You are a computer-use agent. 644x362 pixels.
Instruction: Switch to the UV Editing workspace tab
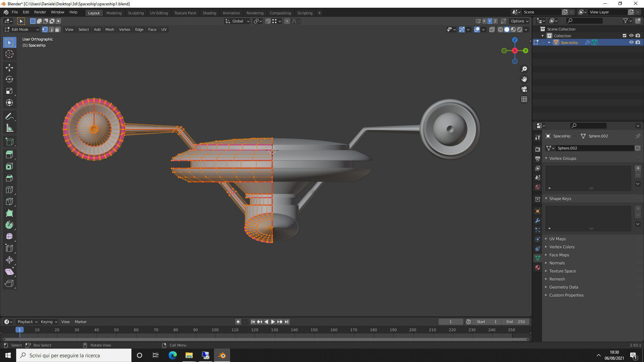159,13
